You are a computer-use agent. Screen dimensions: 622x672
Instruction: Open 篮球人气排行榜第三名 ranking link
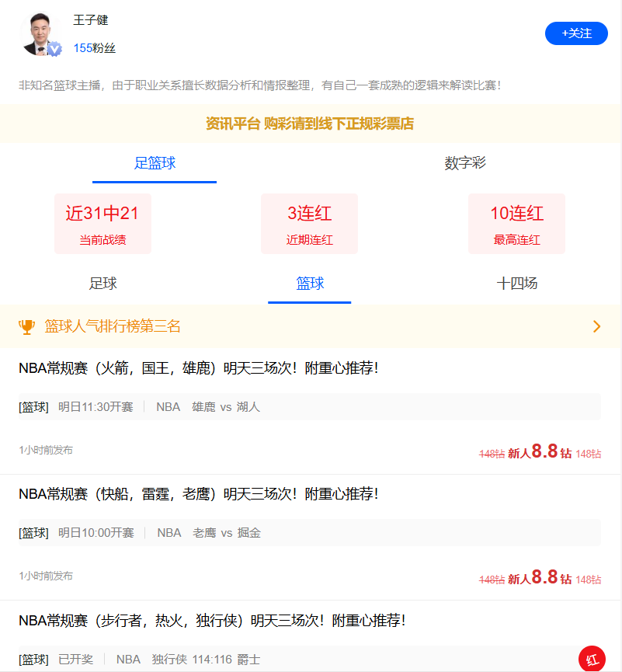click(x=113, y=327)
